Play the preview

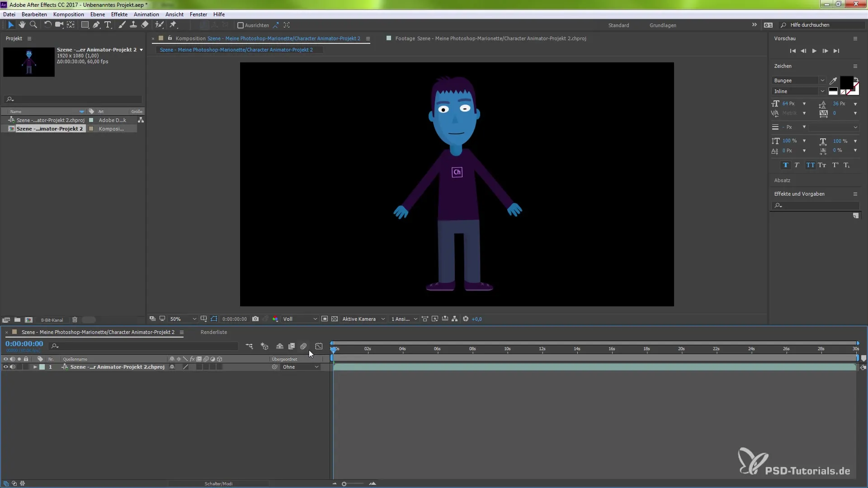814,51
